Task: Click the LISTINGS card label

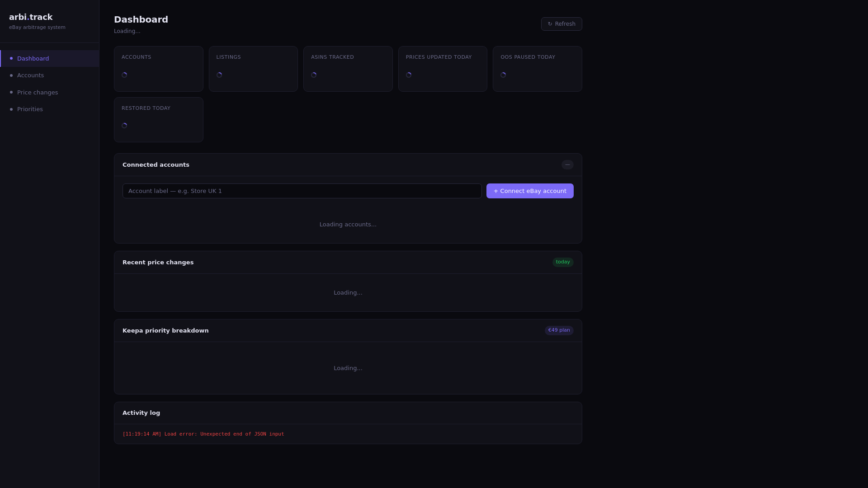Action: 229,57
